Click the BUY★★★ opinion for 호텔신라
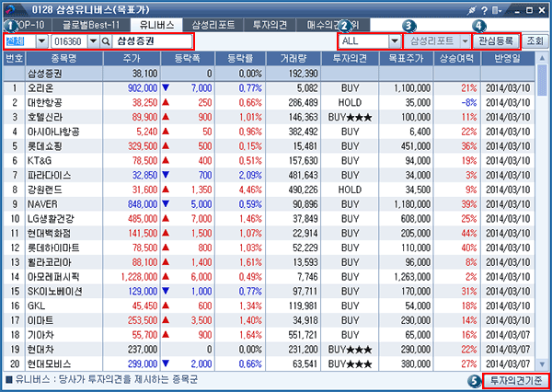 pos(350,117)
